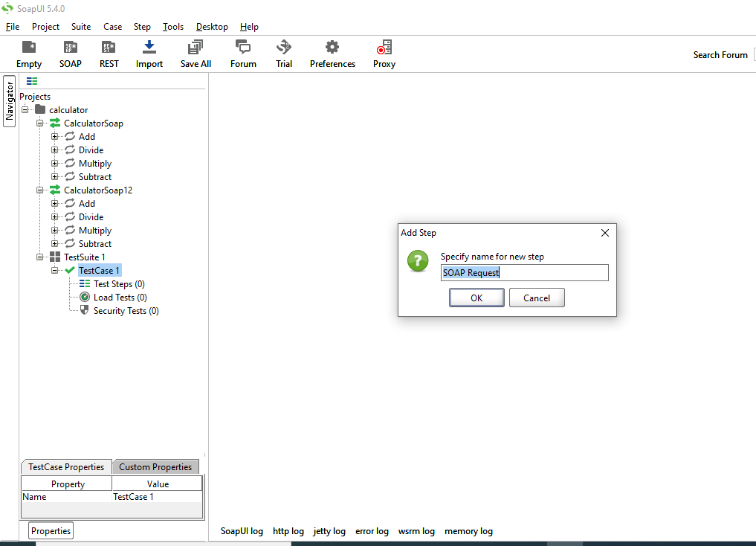Select the Security Tests (0) tree item
The height and width of the screenshot is (546, 756).
[126, 311]
